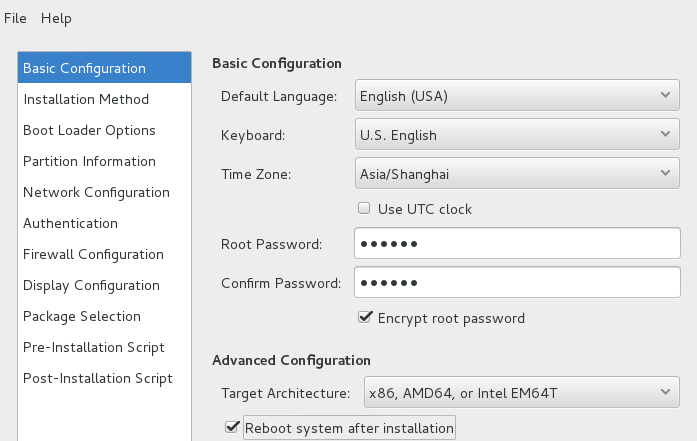Open Network Configuration section

coord(104,192)
